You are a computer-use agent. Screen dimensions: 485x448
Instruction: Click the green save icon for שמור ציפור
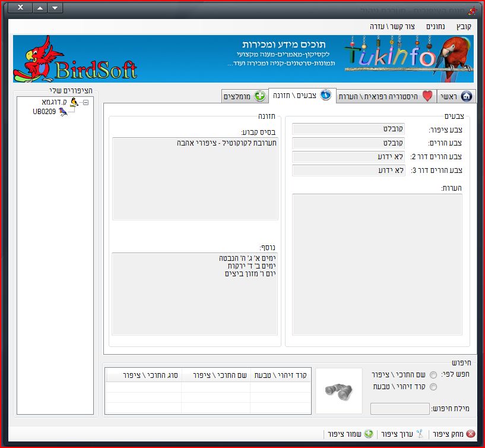pyautogui.click(x=368, y=434)
